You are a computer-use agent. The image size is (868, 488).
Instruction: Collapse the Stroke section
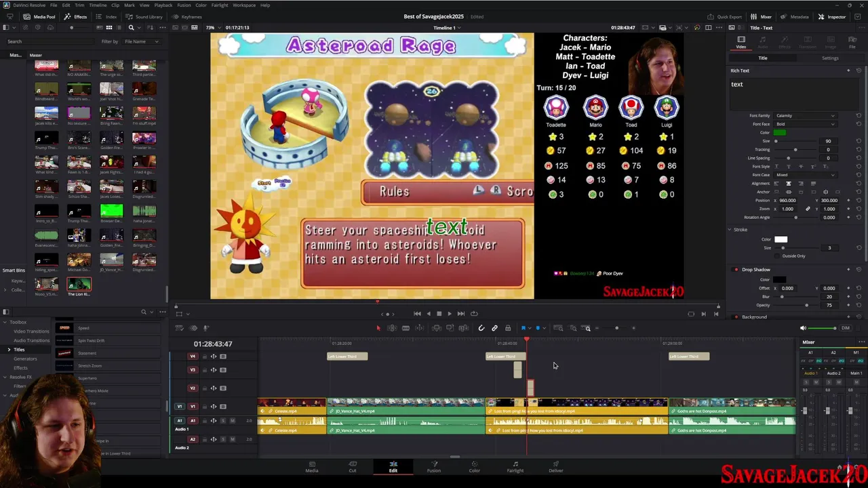click(x=730, y=230)
